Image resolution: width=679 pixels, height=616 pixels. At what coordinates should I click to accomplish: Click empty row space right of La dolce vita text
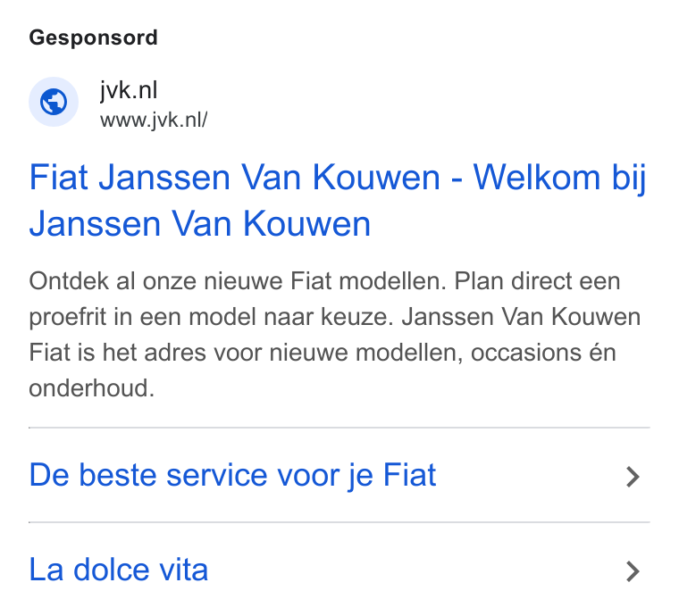tap(415, 570)
